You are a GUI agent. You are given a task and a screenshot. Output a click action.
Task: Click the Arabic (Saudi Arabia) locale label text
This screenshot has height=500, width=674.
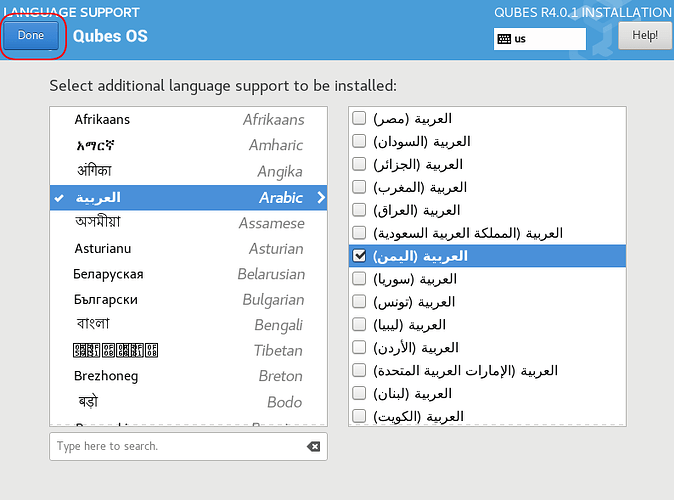(468, 233)
